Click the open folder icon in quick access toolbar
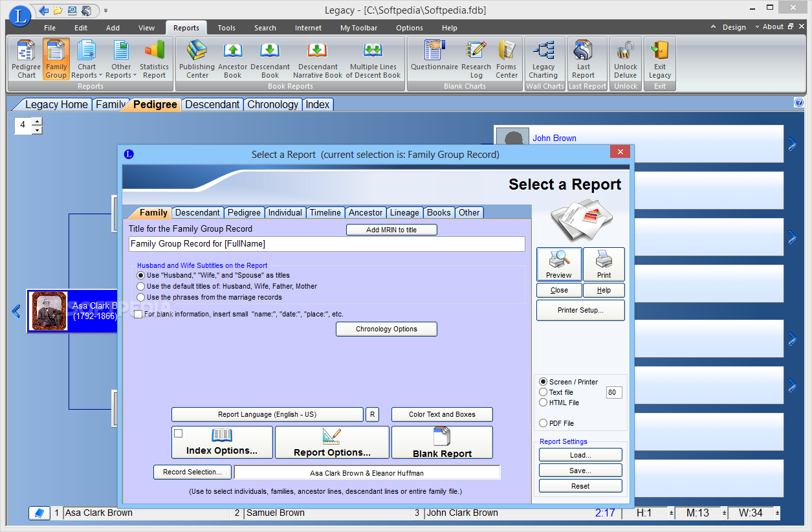 (x=58, y=10)
